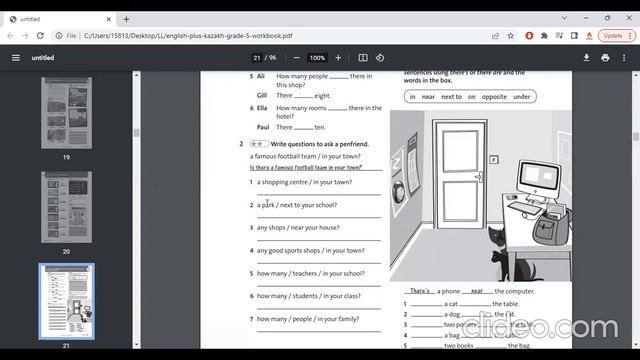Click 'Write questions to ask a penfriend.' heading

tap(320, 144)
